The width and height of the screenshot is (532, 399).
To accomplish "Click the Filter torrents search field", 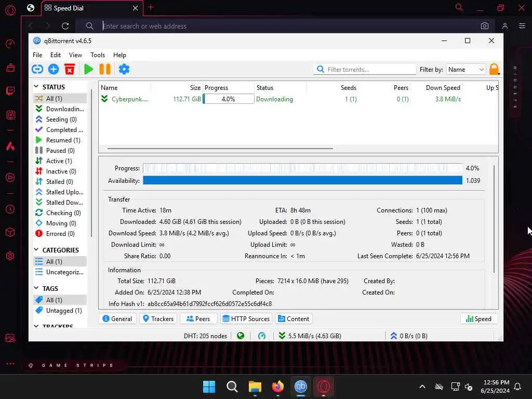I will 365,69.
